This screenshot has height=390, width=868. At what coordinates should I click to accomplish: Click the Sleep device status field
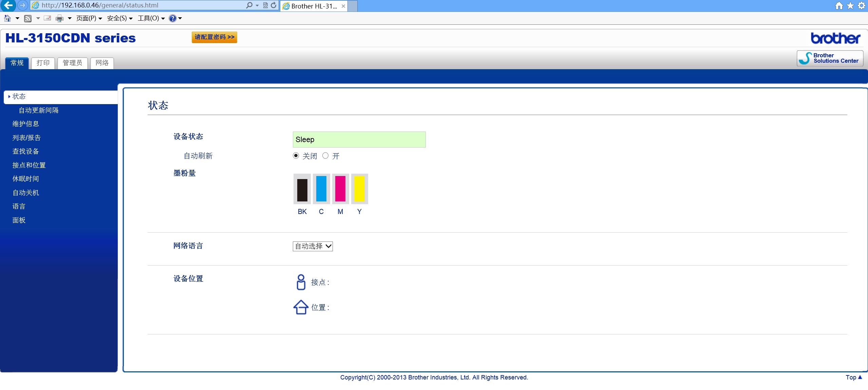[359, 139]
